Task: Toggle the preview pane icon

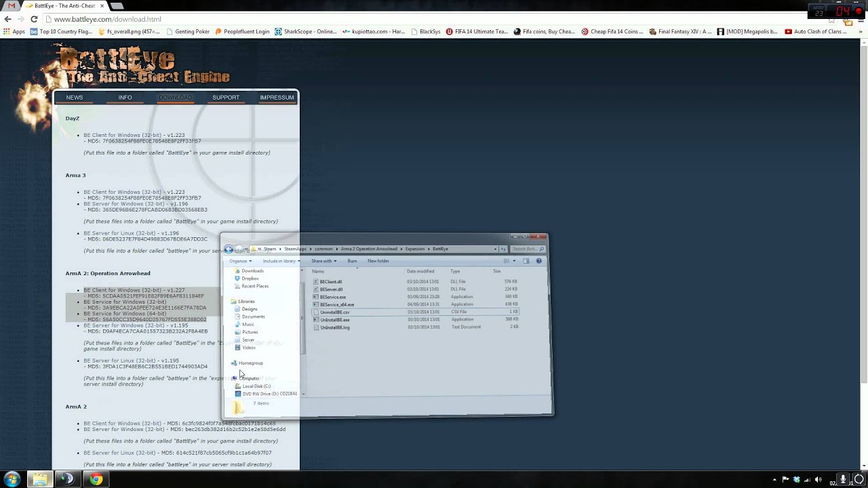Action: (526, 261)
